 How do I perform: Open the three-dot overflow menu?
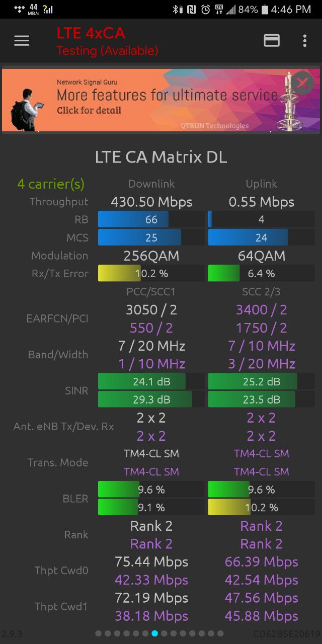point(305,41)
